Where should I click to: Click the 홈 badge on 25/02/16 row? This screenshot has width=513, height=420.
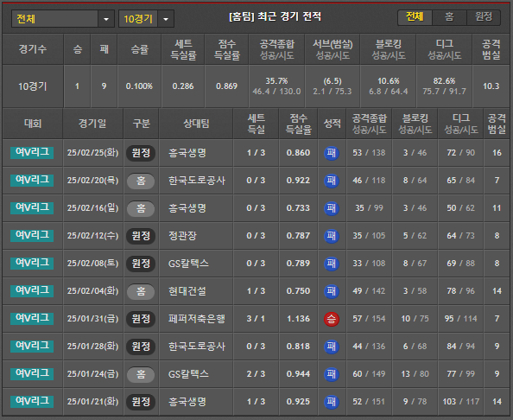141,208
